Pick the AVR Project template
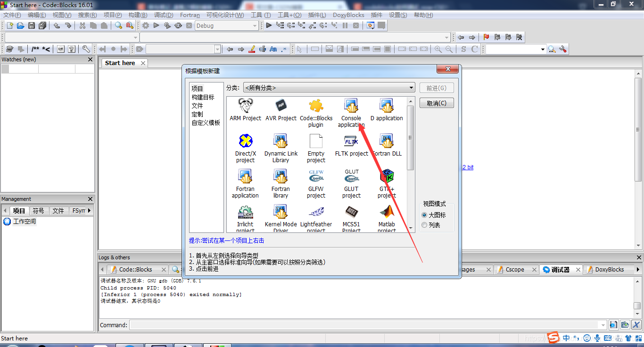644x347 pixels. pos(281,110)
